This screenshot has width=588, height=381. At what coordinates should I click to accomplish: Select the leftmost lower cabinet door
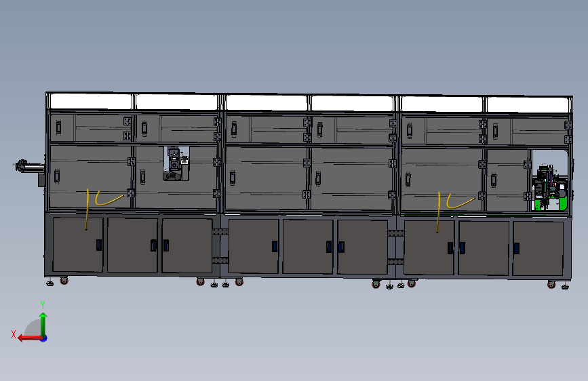[78, 245]
